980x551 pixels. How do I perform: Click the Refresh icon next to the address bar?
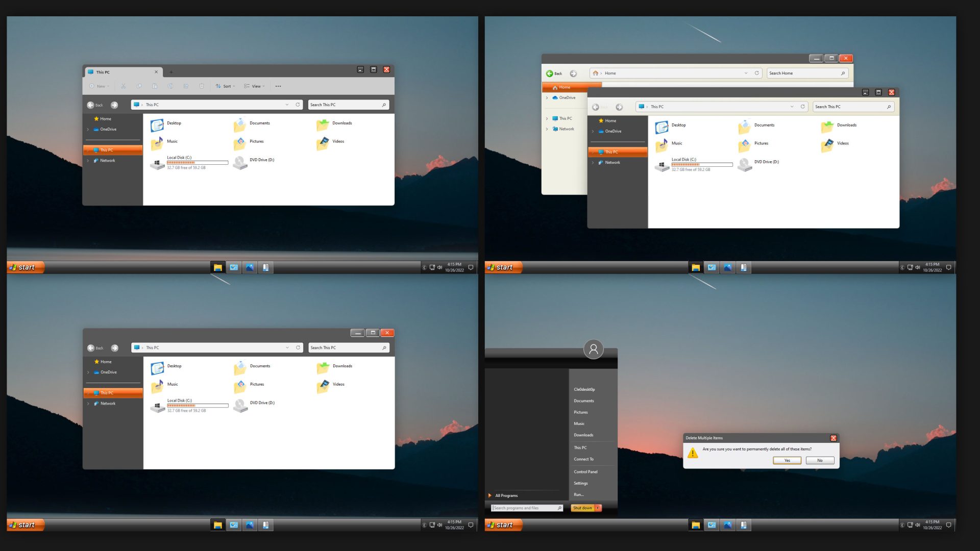tap(298, 105)
